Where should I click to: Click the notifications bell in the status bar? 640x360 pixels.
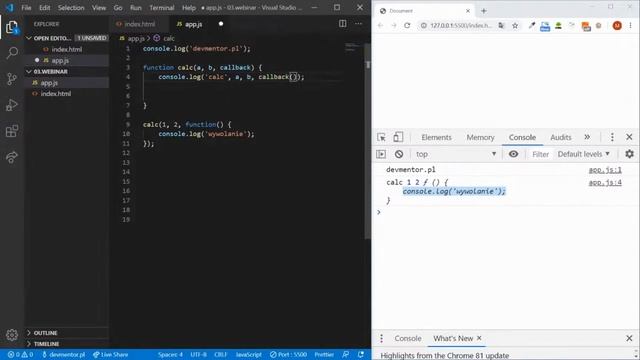(361, 354)
